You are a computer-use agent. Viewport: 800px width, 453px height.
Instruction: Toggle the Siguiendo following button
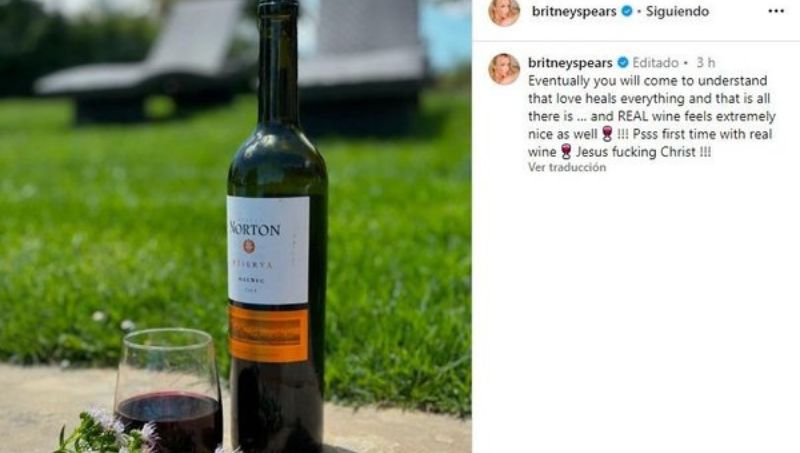pos(677,11)
